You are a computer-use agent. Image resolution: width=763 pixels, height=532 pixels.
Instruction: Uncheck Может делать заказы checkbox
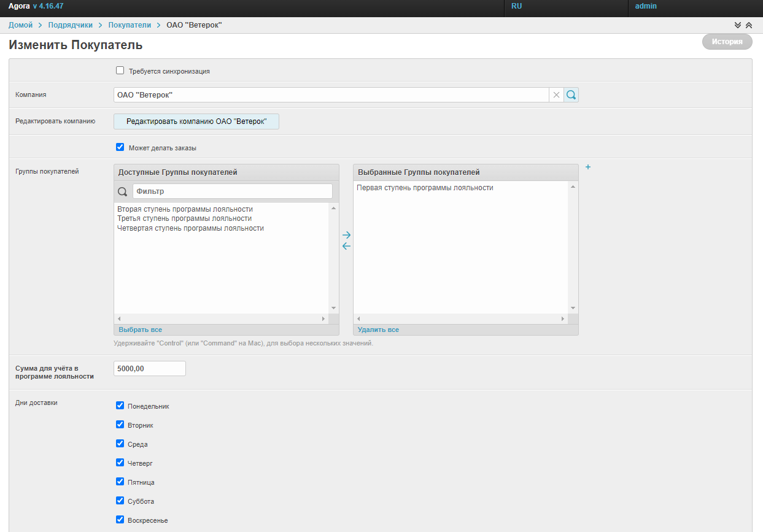pos(120,147)
